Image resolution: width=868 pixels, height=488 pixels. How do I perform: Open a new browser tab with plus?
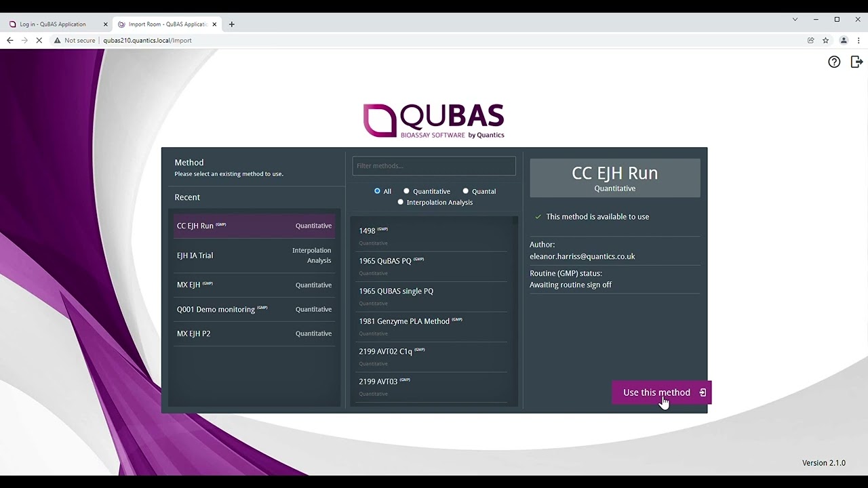coord(231,24)
